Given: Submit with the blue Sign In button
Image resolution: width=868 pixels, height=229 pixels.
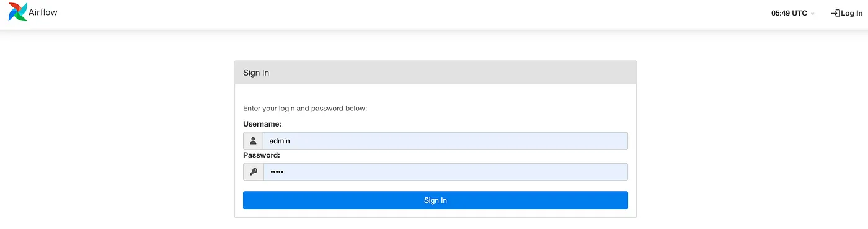Looking at the screenshot, I should pyautogui.click(x=435, y=200).
